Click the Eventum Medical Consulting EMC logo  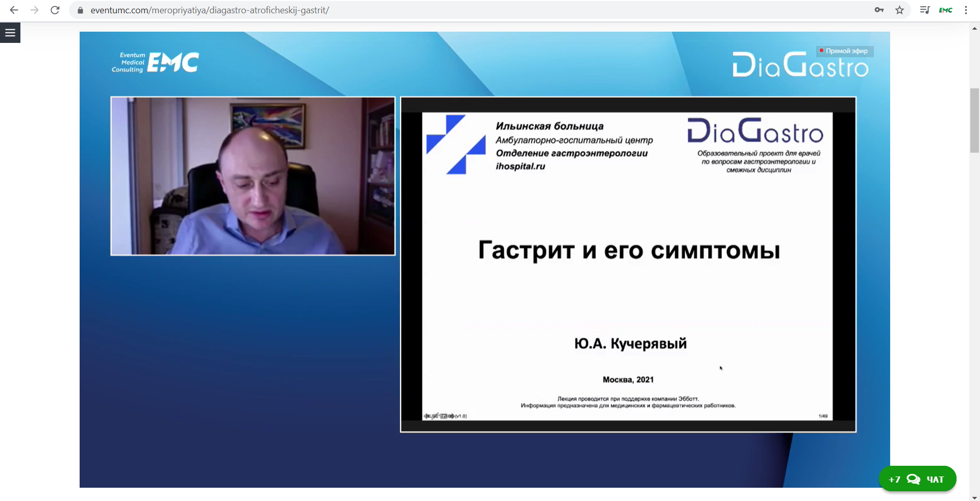pyautogui.click(x=155, y=63)
